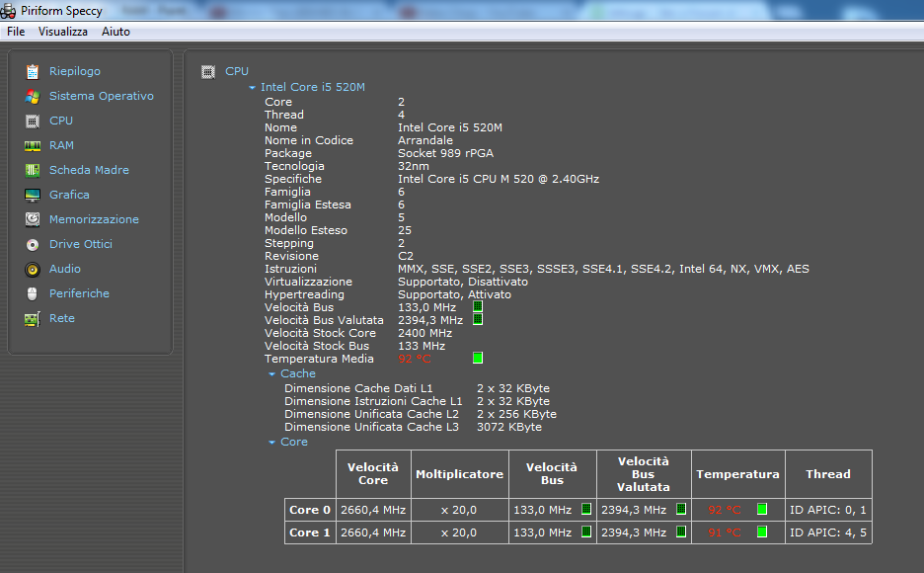Click the ID APIC: 0, 1 cell
924x573 pixels.
[828, 510]
